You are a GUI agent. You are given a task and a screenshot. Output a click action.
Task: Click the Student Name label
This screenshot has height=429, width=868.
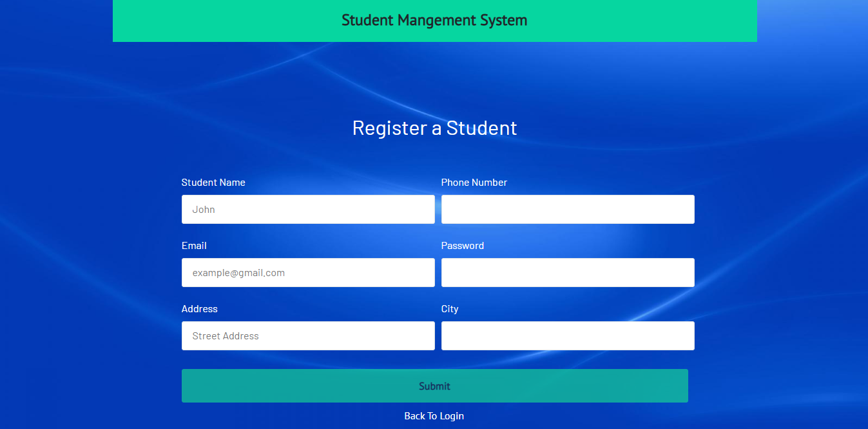click(x=213, y=183)
